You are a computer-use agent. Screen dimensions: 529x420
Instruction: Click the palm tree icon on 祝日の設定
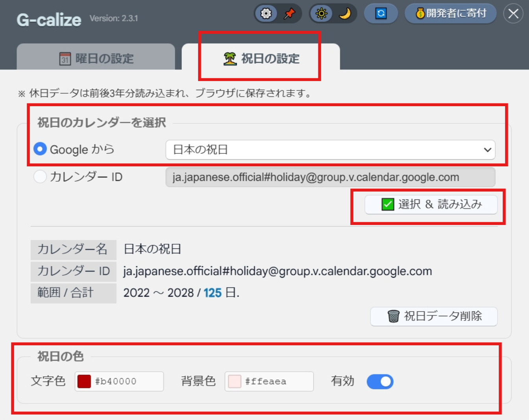(230, 59)
